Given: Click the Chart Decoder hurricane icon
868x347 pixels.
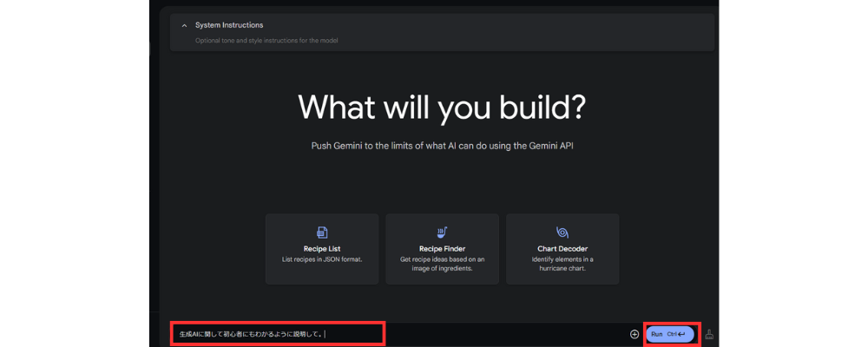Looking at the screenshot, I should (562, 232).
